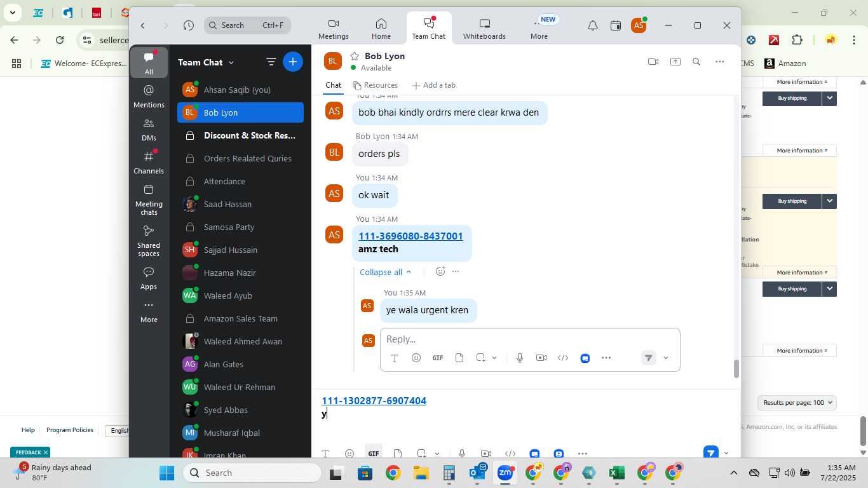Switch to the Meetings tab

tap(334, 29)
